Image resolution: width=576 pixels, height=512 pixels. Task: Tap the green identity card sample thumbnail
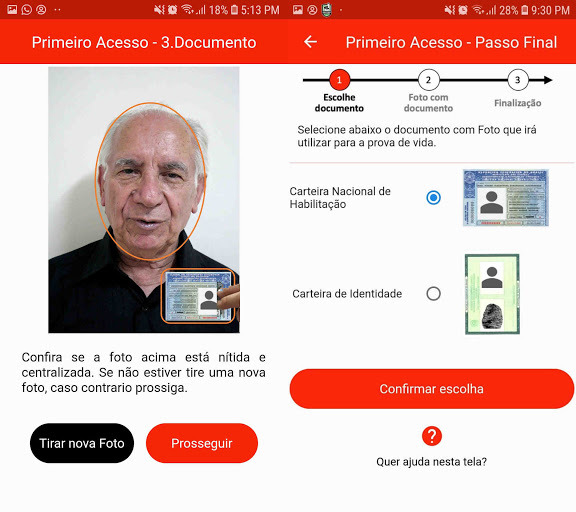492,294
